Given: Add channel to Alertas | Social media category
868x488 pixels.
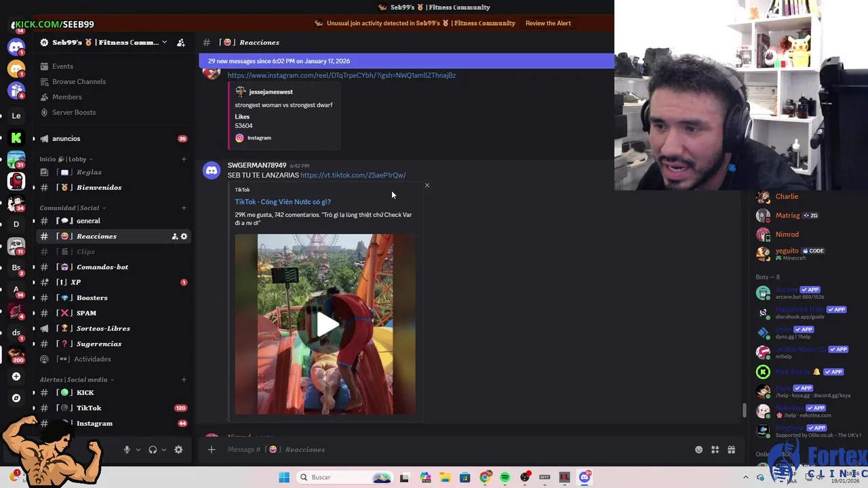Looking at the screenshot, I should click(184, 380).
